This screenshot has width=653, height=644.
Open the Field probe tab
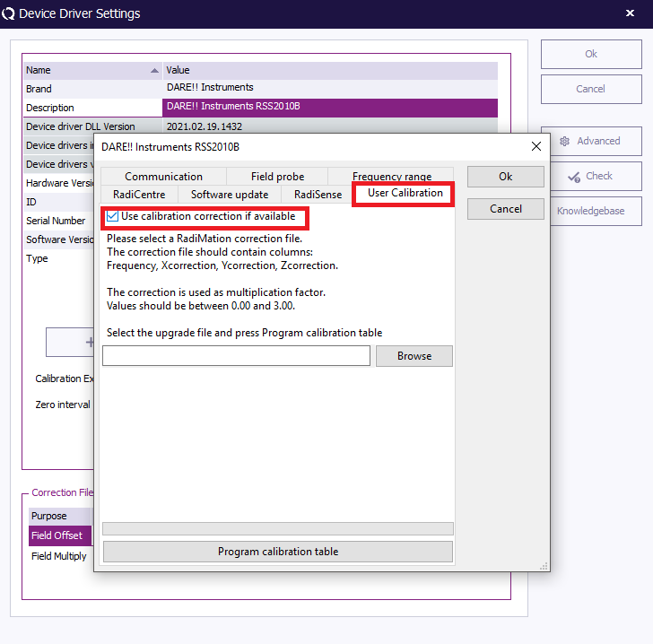tap(277, 177)
